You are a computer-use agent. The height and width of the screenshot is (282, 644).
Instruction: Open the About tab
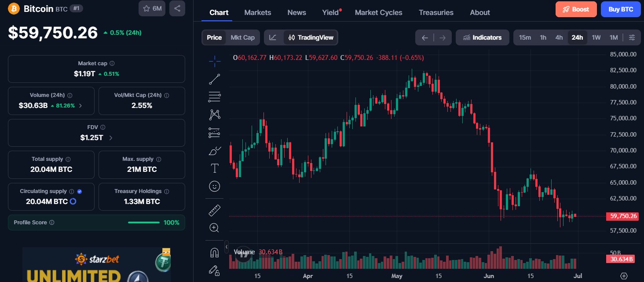(480, 12)
